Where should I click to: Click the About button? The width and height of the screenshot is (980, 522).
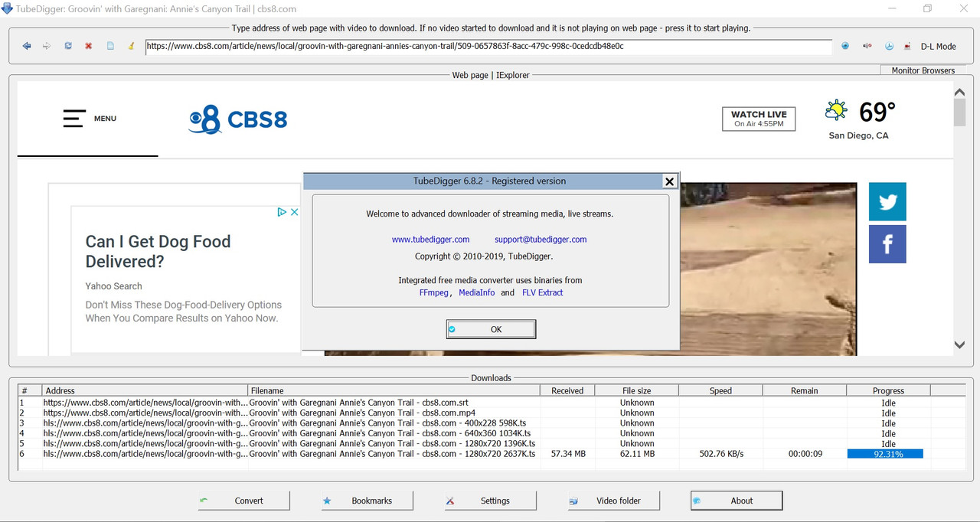tap(737, 501)
